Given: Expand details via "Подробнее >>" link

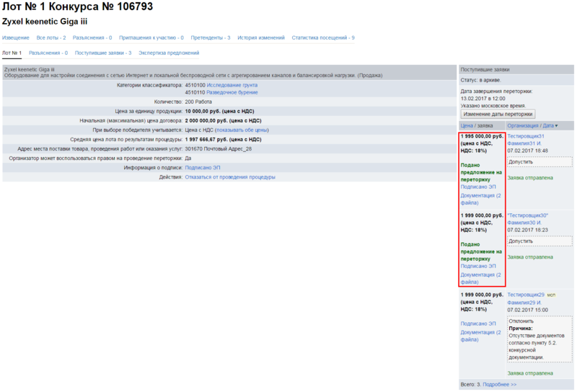Looking at the screenshot, I should (x=499, y=385).
